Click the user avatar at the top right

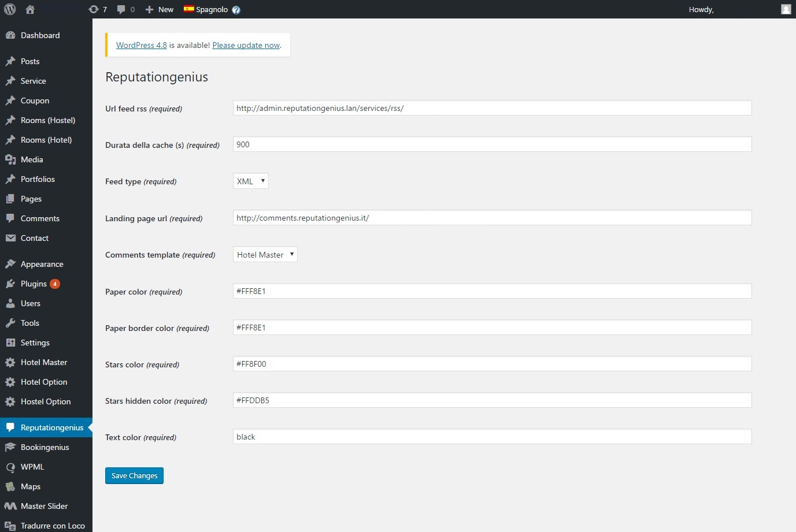(x=786, y=9)
